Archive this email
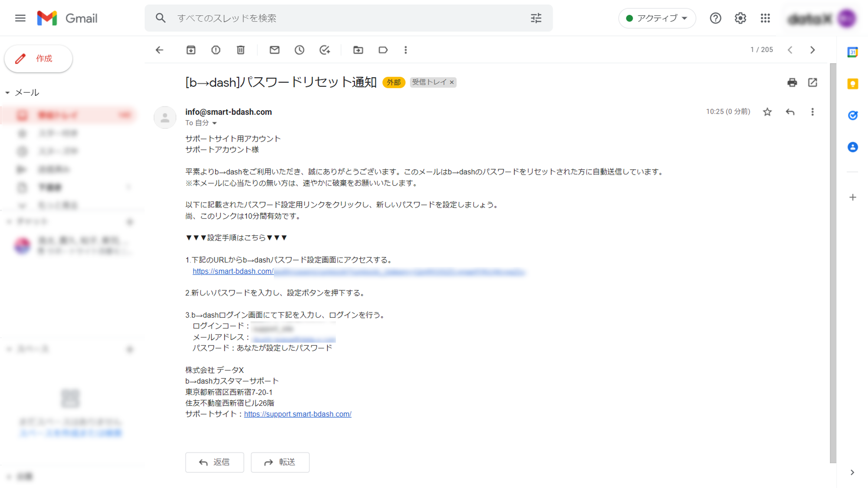Image resolution: width=868 pixels, height=488 pixels. click(191, 50)
